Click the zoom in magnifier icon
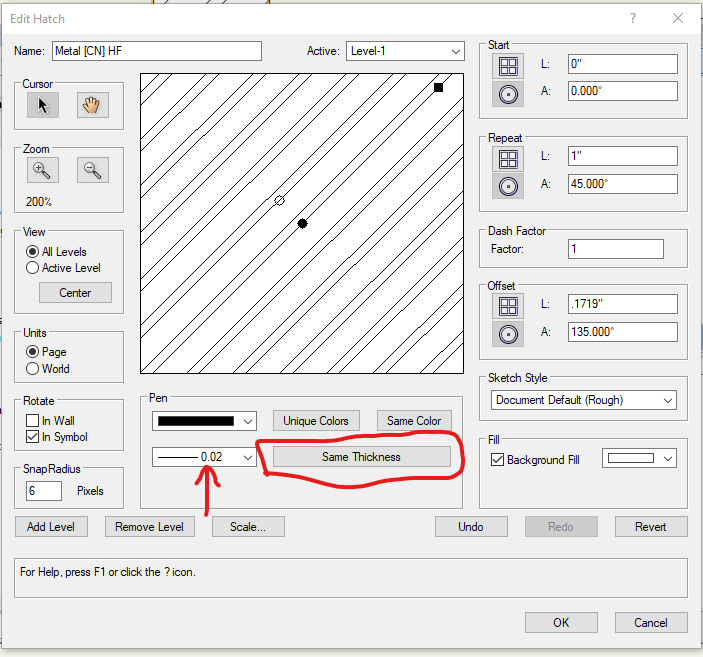Viewport: 703px width, 657px height. coord(42,170)
